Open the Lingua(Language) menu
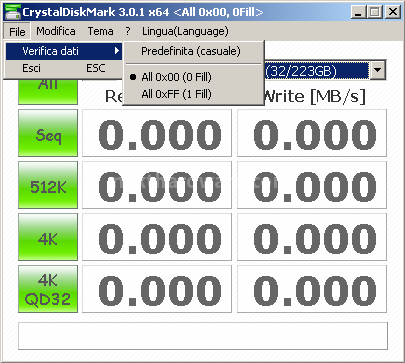 (x=185, y=31)
